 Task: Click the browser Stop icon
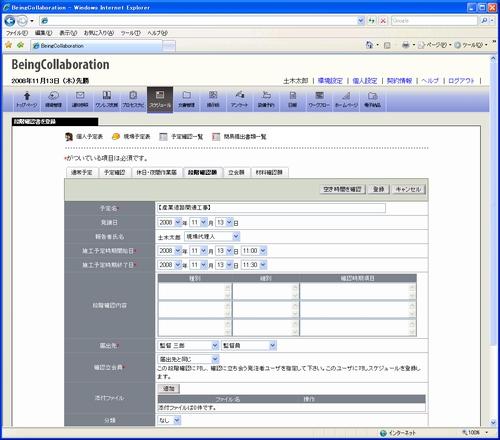point(383,21)
